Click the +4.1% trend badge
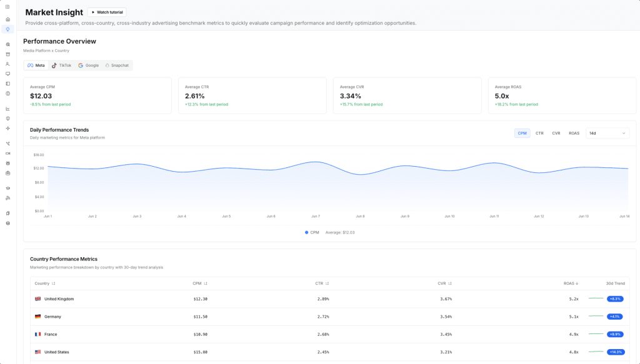The height and width of the screenshot is (364, 640). point(615,317)
